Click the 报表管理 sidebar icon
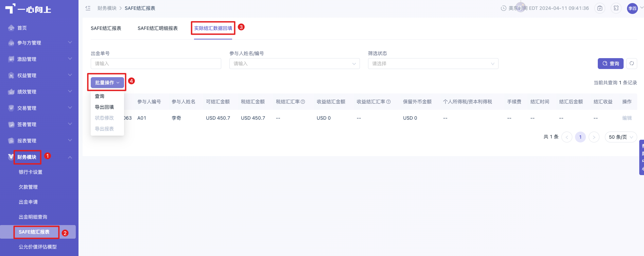Screen dimensions: 644x256 click(x=11, y=141)
